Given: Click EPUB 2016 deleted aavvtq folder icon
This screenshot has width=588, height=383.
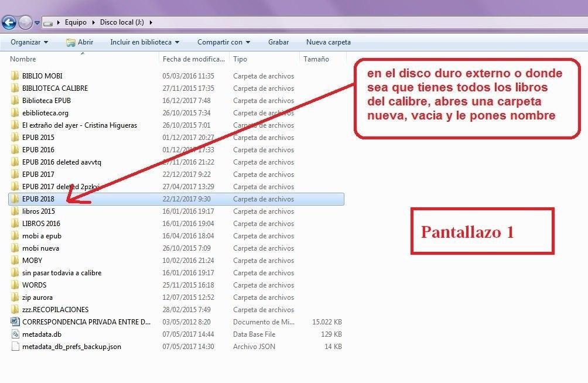Looking at the screenshot, I should coord(15,162).
